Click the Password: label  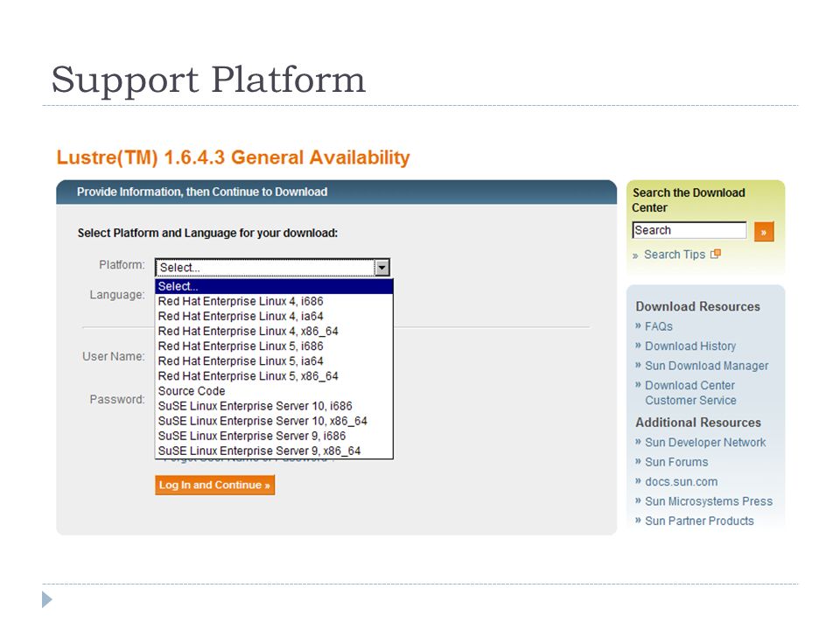(117, 399)
